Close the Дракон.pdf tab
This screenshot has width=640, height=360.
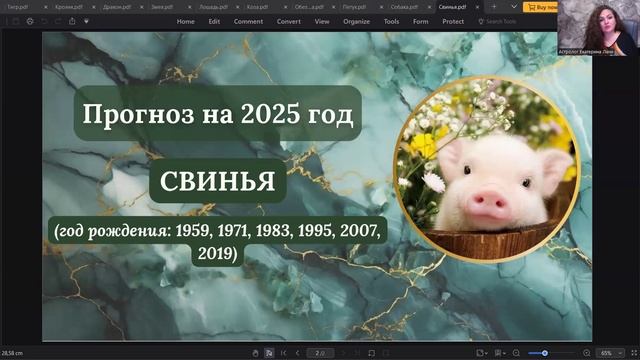pos(142,7)
